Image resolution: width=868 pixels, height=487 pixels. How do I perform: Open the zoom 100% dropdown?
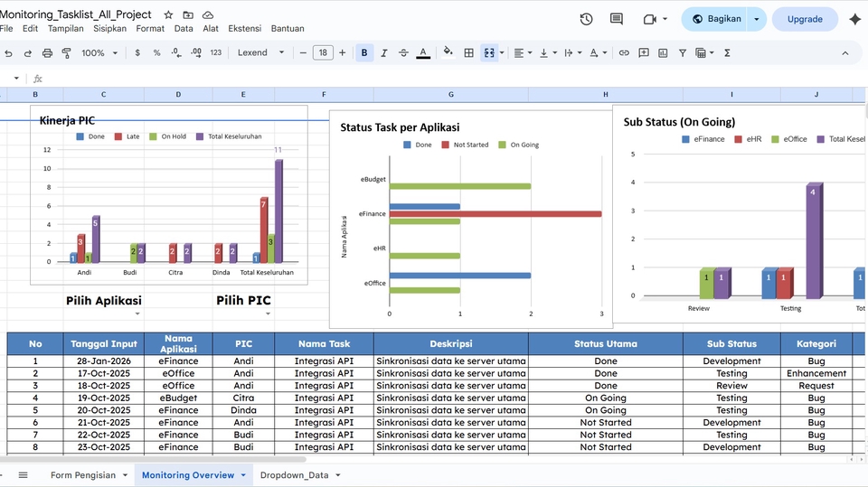(x=99, y=52)
